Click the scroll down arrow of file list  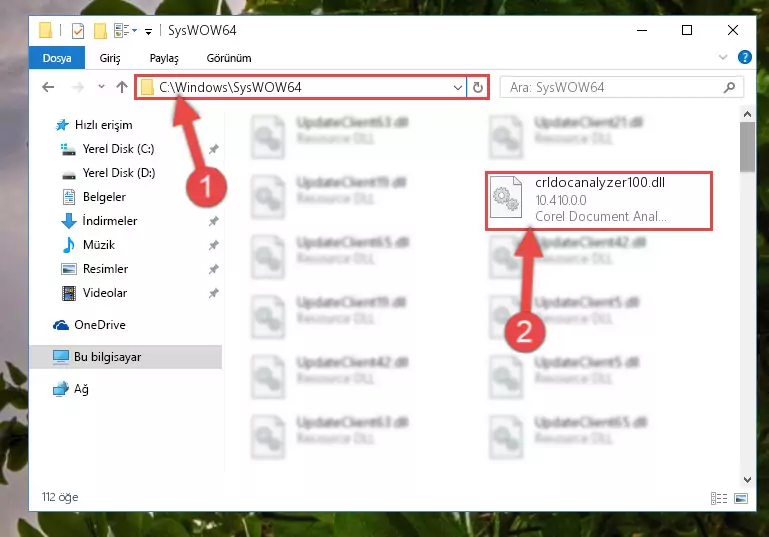[x=747, y=479]
